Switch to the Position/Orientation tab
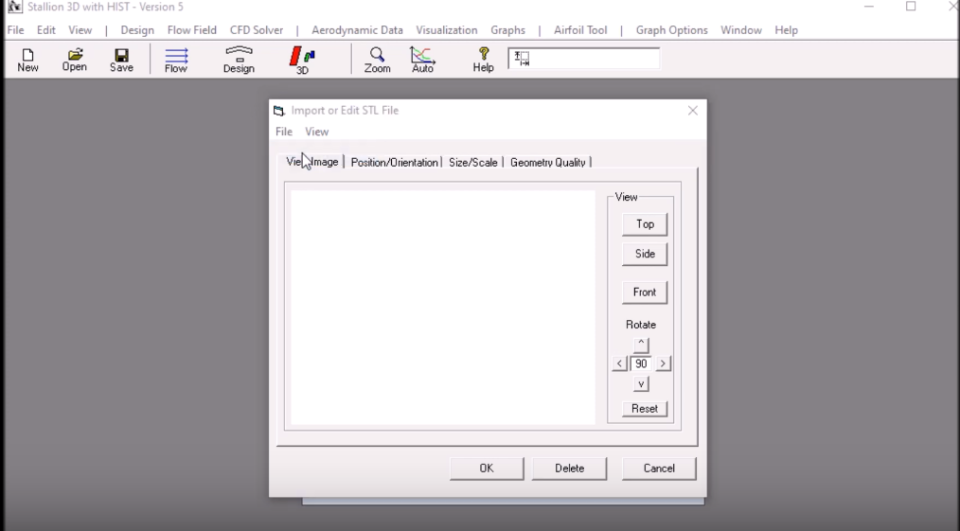This screenshot has height=531, width=960. [394, 162]
